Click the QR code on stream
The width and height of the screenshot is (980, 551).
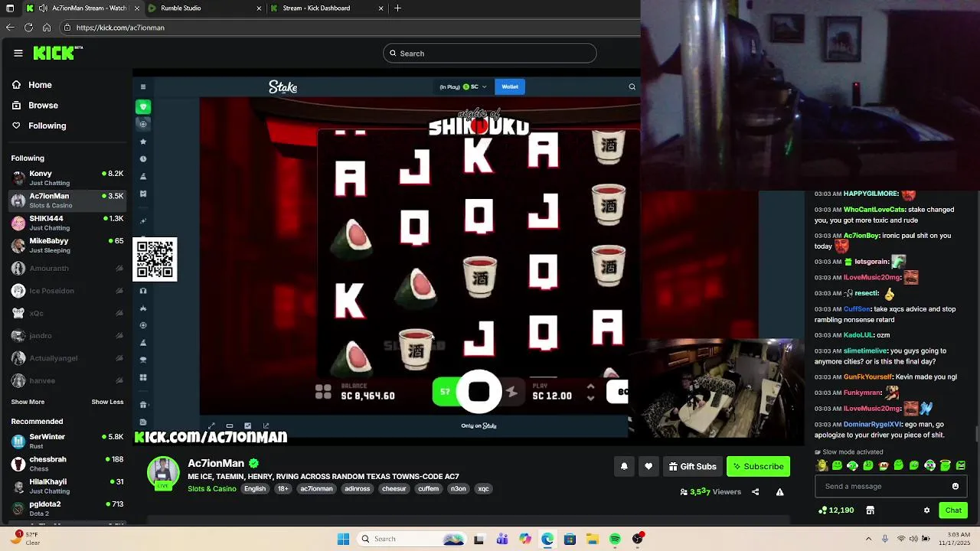coord(155,259)
